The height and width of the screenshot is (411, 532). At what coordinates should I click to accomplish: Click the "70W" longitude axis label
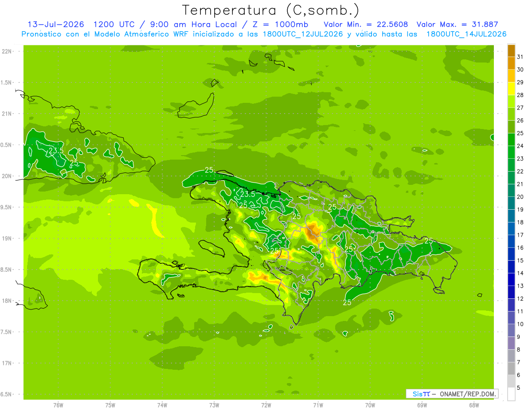coord(370,405)
